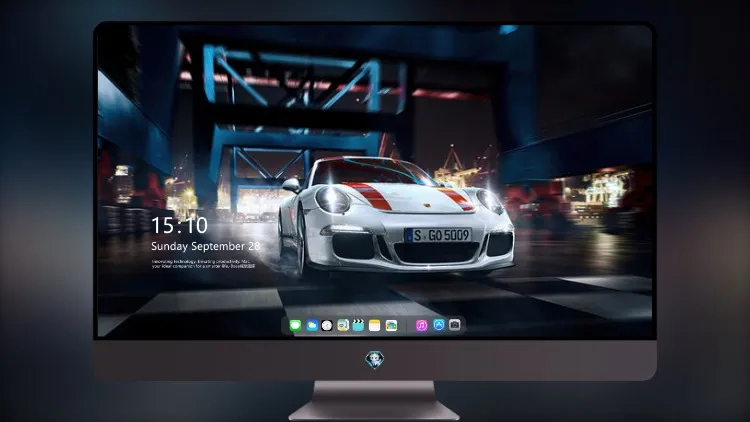Open the Maps app in dock
This screenshot has width=750, height=422.
[x=343, y=325]
